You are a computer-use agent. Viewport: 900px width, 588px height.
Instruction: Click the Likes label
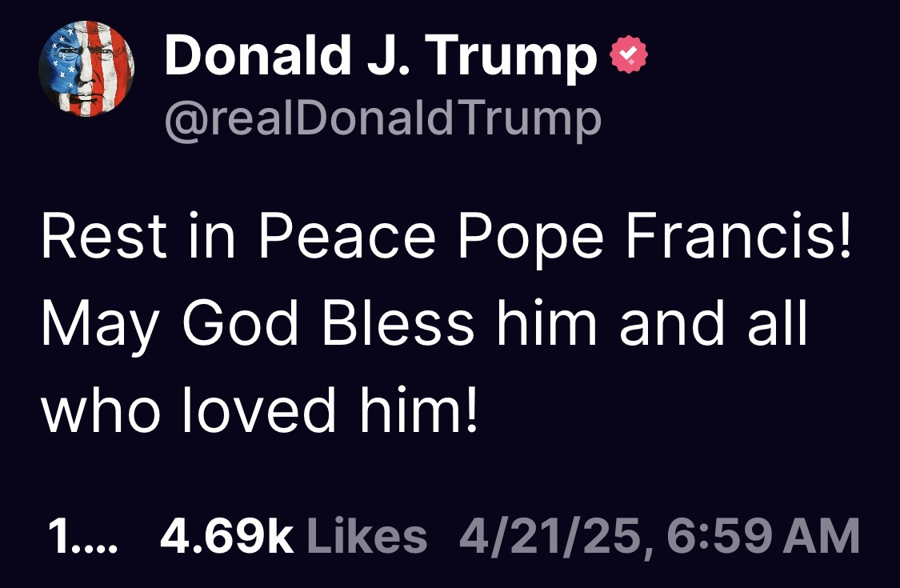(x=367, y=535)
